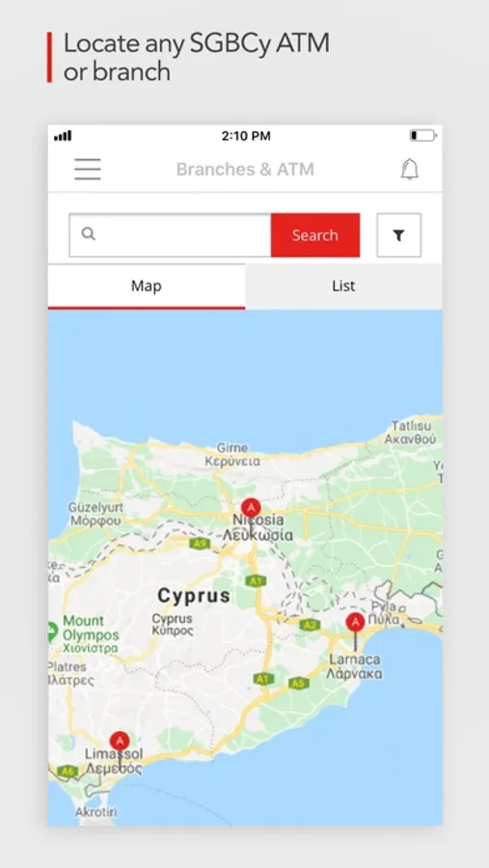Select the Nicosia red map pin

pos(251,507)
